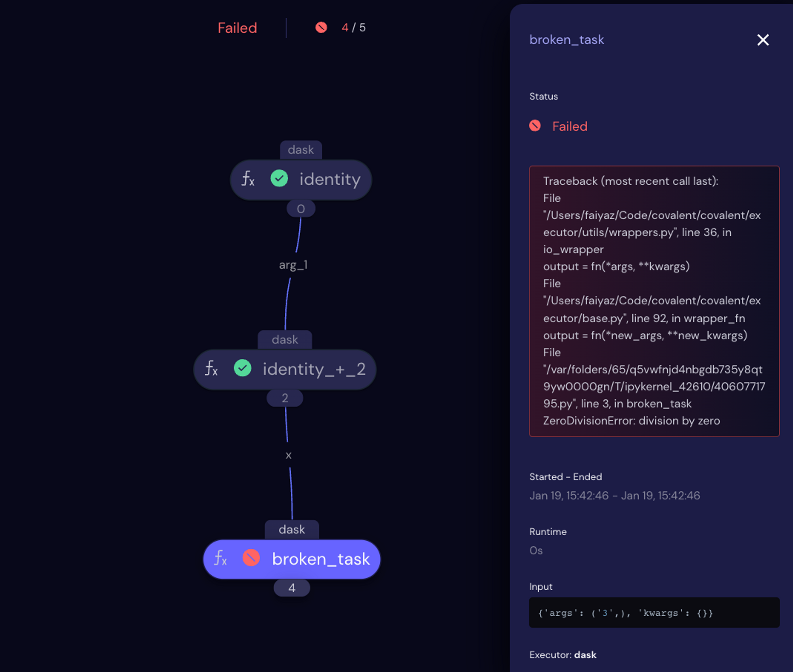Click the success checkmark on identity_+_2

pyautogui.click(x=243, y=369)
